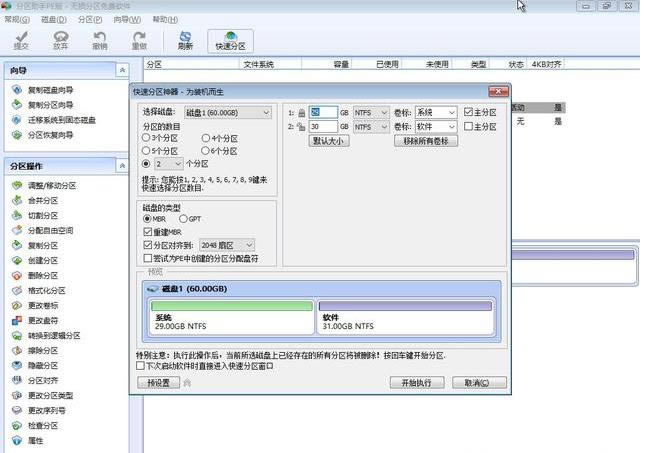Toggle 主分区 checkbox for partition 1
This screenshot has width=645, height=453.
tap(468, 112)
